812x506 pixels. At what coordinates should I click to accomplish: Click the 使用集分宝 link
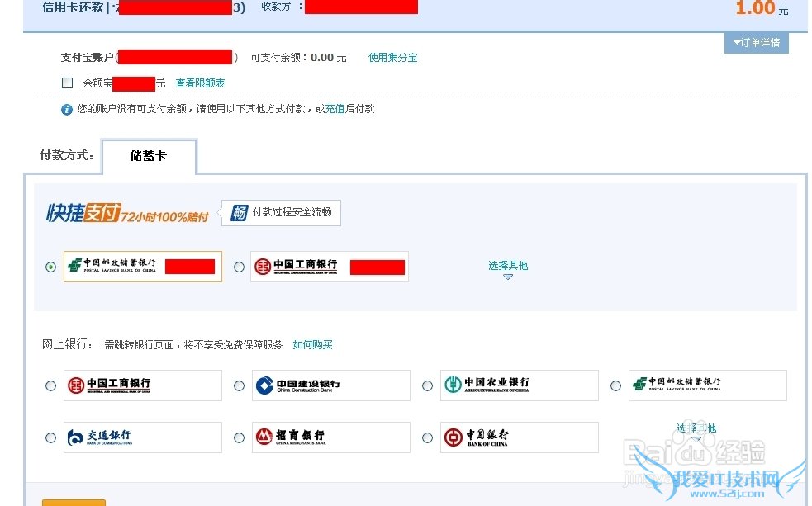(x=392, y=58)
